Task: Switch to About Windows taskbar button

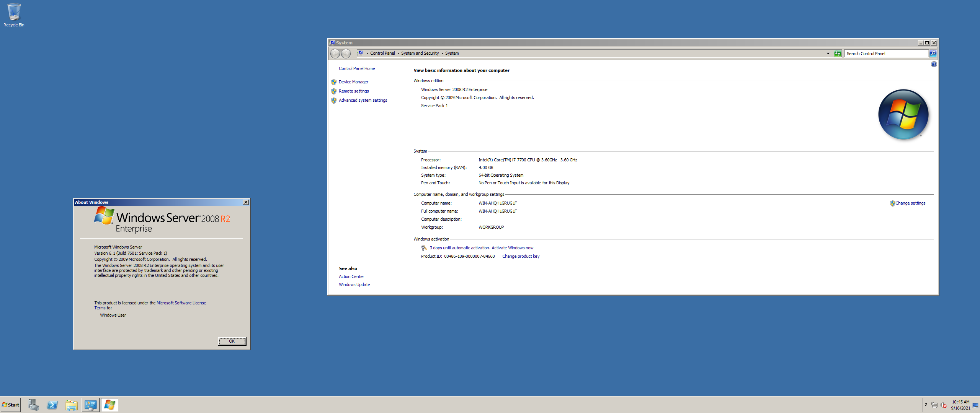Action: pyautogui.click(x=110, y=405)
